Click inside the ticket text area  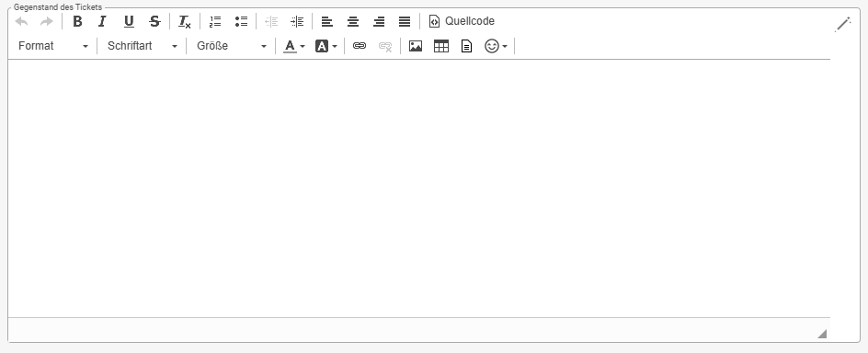coord(419,188)
